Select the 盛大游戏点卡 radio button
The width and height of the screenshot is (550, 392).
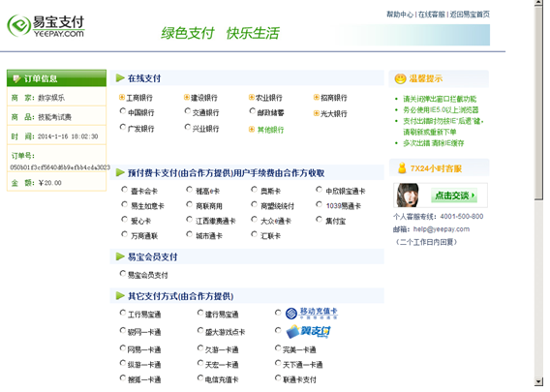200,330
